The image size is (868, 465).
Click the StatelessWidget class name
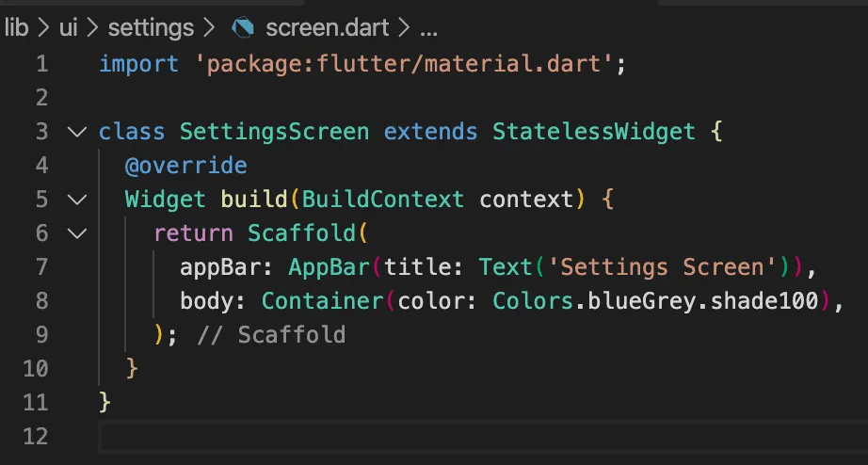pos(594,132)
